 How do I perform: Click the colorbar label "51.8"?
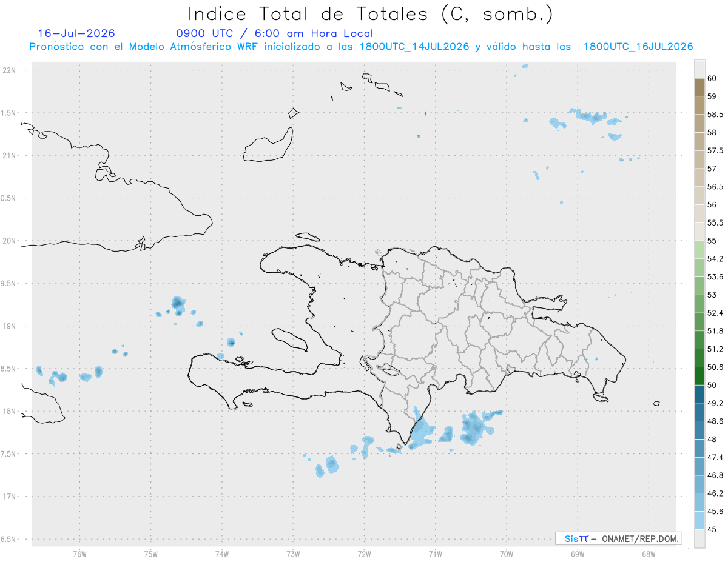click(x=715, y=331)
